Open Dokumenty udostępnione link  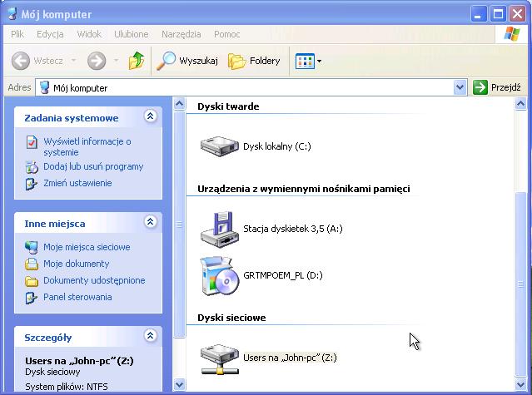pos(94,280)
